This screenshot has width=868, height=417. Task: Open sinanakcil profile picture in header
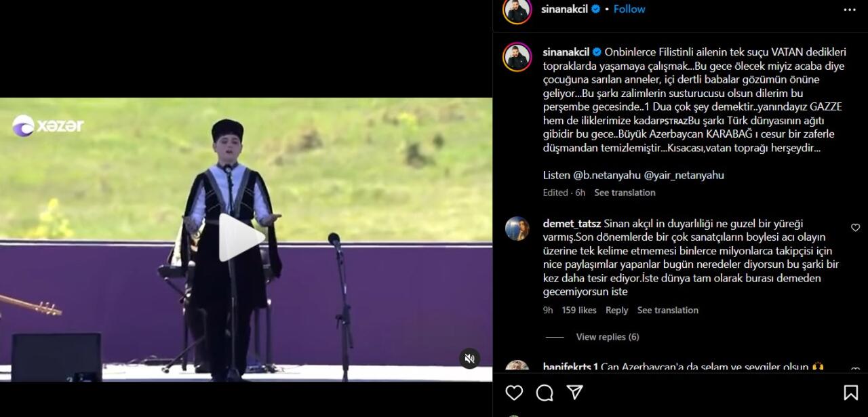click(x=517, y=9)
